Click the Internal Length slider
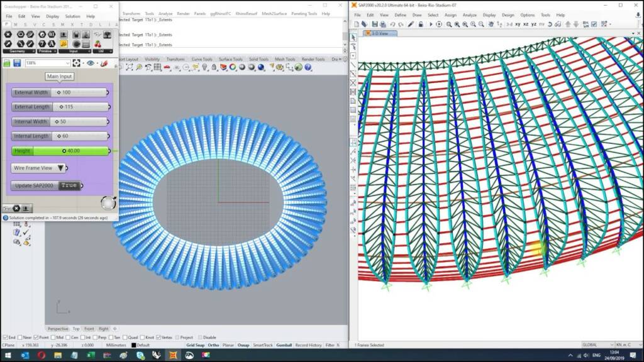The height and width of the screenshot is (362, 644). (60, 136)
